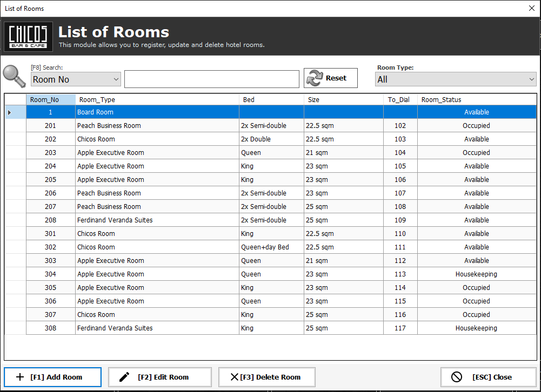The width and height of the screenshot is (541, 392).
Task: Click the Chicos Bar & Cafe logo
Action: pos(28,37)
